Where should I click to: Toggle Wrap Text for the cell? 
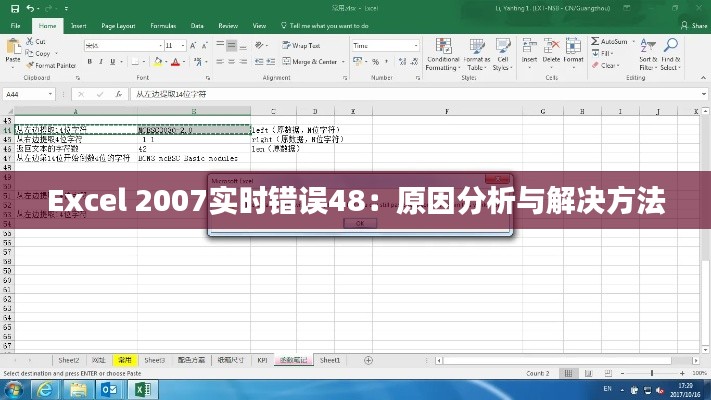tap(300, 45)
